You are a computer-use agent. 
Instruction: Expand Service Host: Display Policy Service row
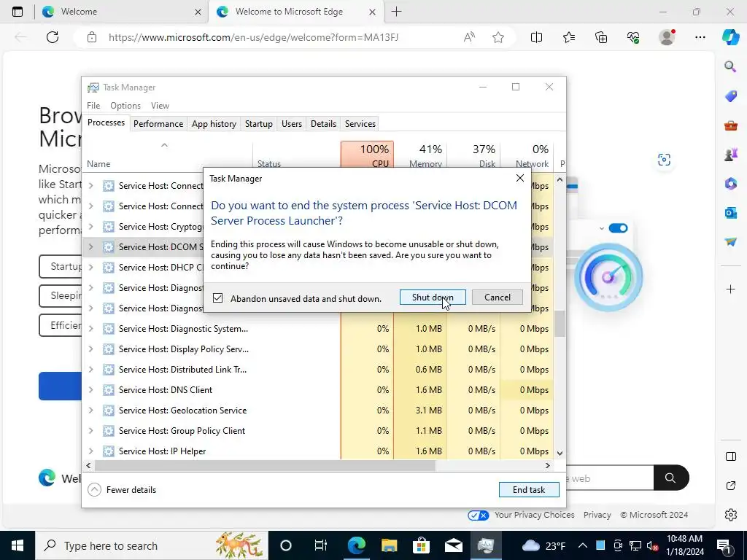pyautogui.click(x=91, y=349)
